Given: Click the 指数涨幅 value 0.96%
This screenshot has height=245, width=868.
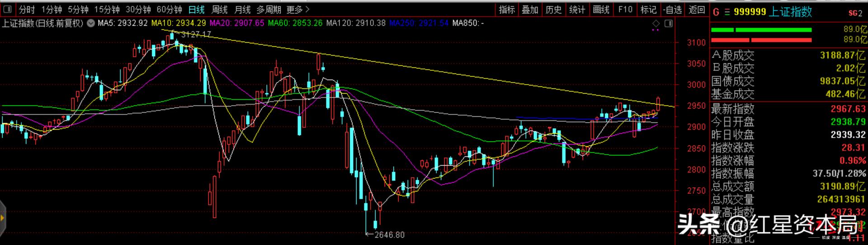Looking at the screenshot, I should click(x=853, y=160).
